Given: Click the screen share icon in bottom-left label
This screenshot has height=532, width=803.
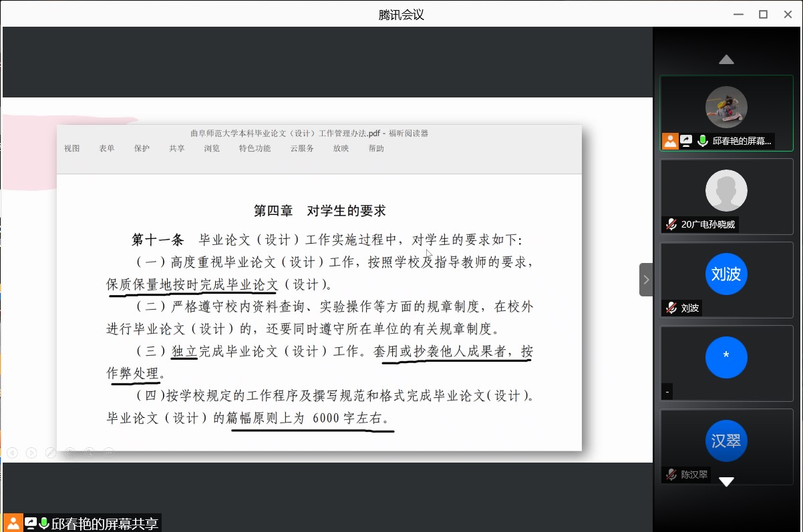Looking at the screenshot, I should [31, 523].
